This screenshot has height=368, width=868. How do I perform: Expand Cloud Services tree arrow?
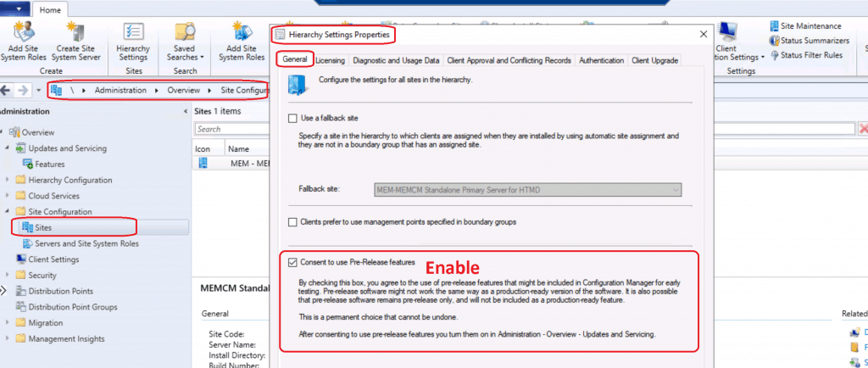7,196
